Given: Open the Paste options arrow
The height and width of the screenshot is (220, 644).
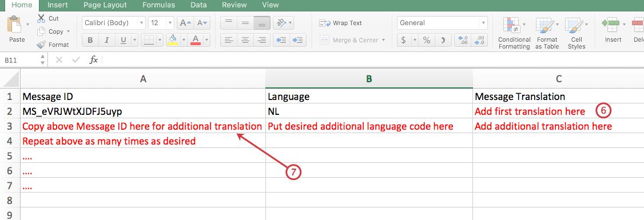Looking at the screenshot, I should [x=28, y=25].
